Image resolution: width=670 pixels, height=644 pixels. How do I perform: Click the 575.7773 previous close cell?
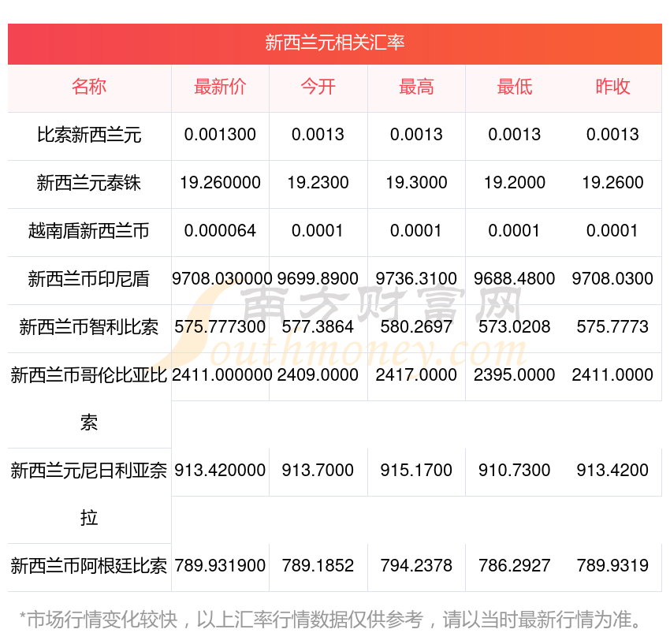pos(612,327)
